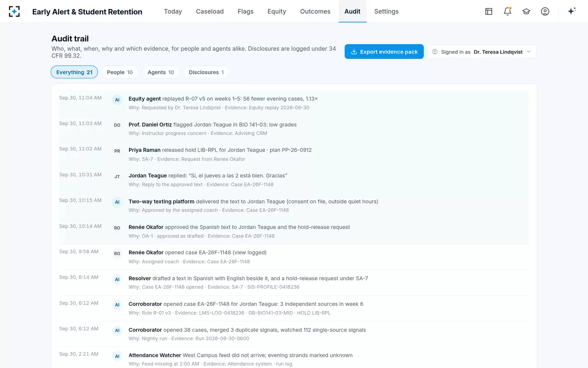Open the Outcomes tab
This screenshot has width=588, height=368.
pyautogui.click(x=315, y=11)
